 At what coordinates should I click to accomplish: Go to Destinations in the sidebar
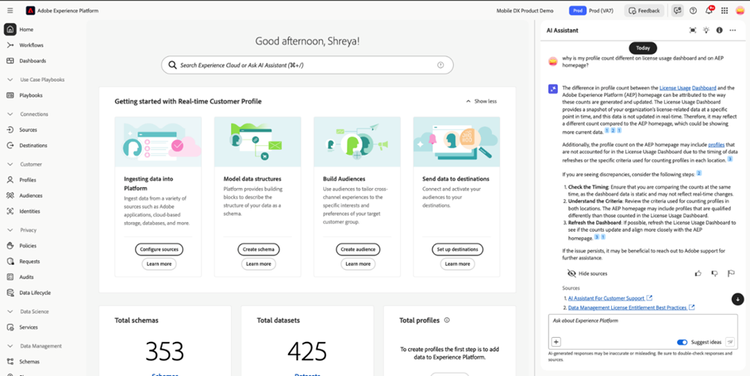tap(33, 145)
